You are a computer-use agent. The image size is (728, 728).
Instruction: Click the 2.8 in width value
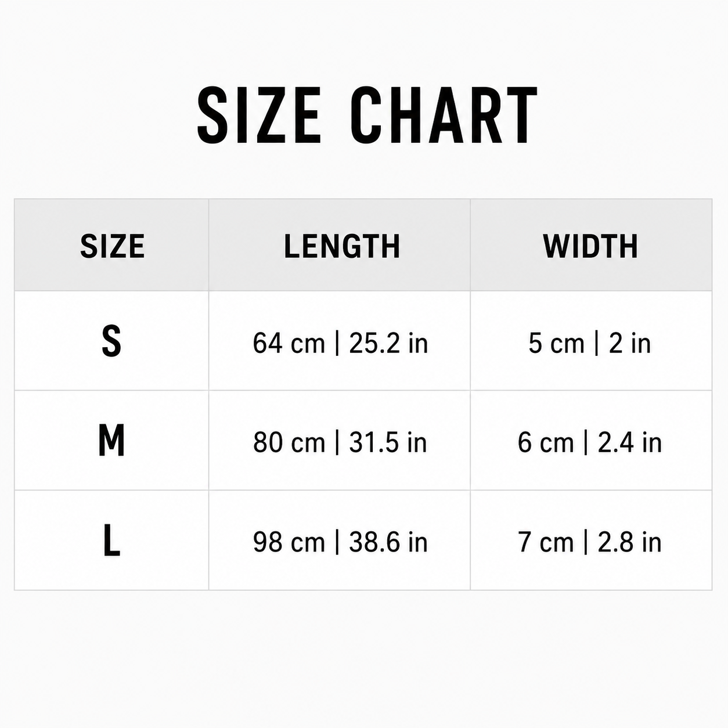630,542
